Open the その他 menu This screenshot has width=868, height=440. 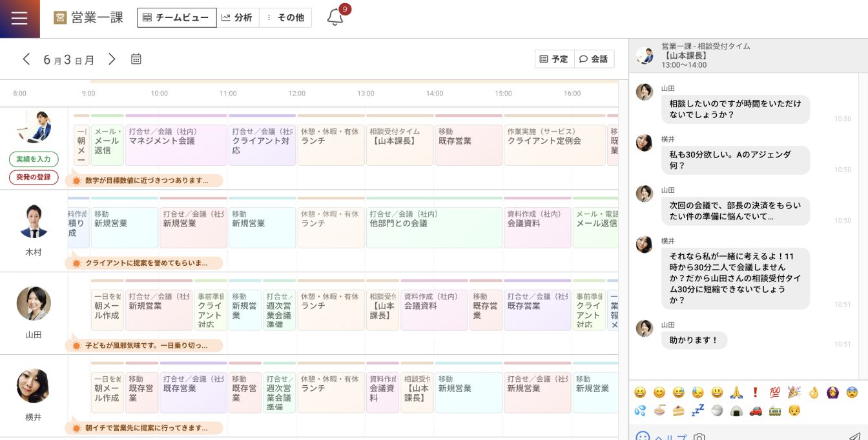click(x=285, y=18)
